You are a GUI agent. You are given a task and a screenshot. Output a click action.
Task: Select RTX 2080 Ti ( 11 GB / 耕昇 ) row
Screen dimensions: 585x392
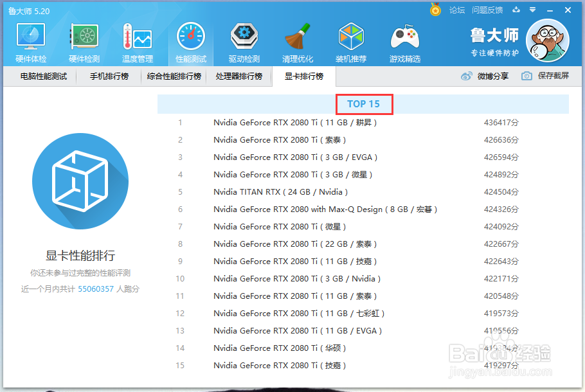click(x=363, y=123)
